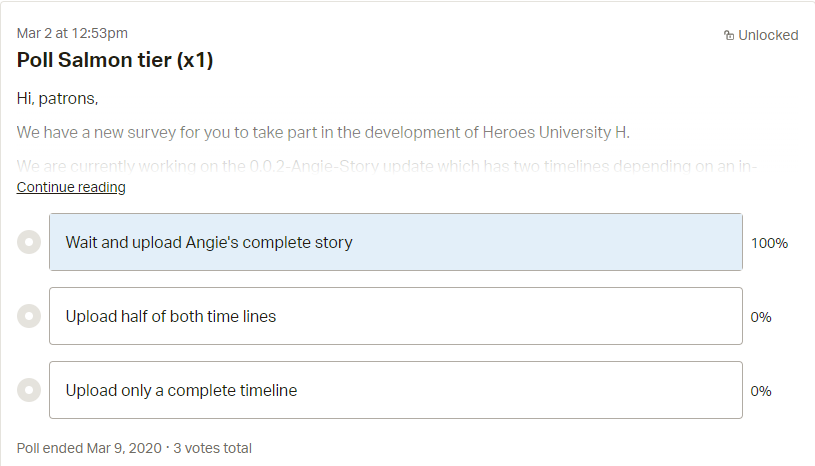
Task: Click the 'Poll ended Mar 9, 2020' text
Action: click(89, 448)
